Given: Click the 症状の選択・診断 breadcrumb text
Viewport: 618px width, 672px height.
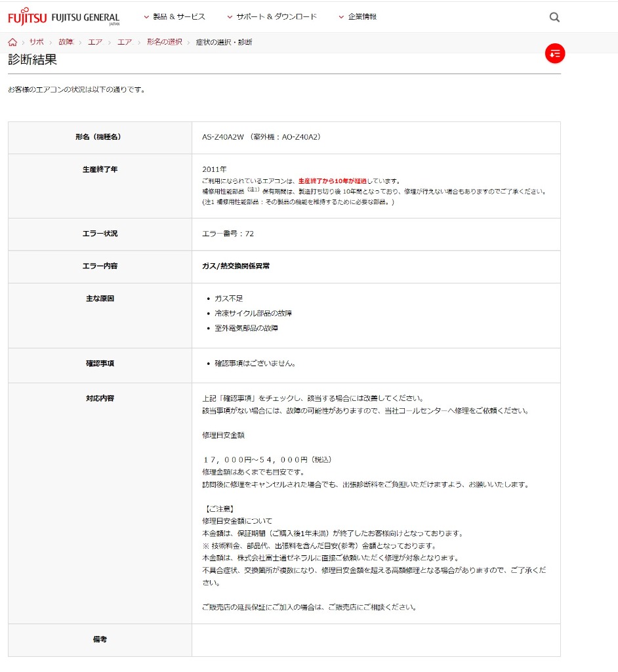Looking at the screenshot, I should [224, 42].
